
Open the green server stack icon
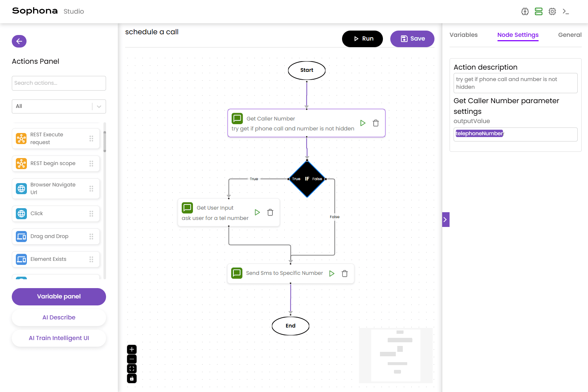point(539,11)
